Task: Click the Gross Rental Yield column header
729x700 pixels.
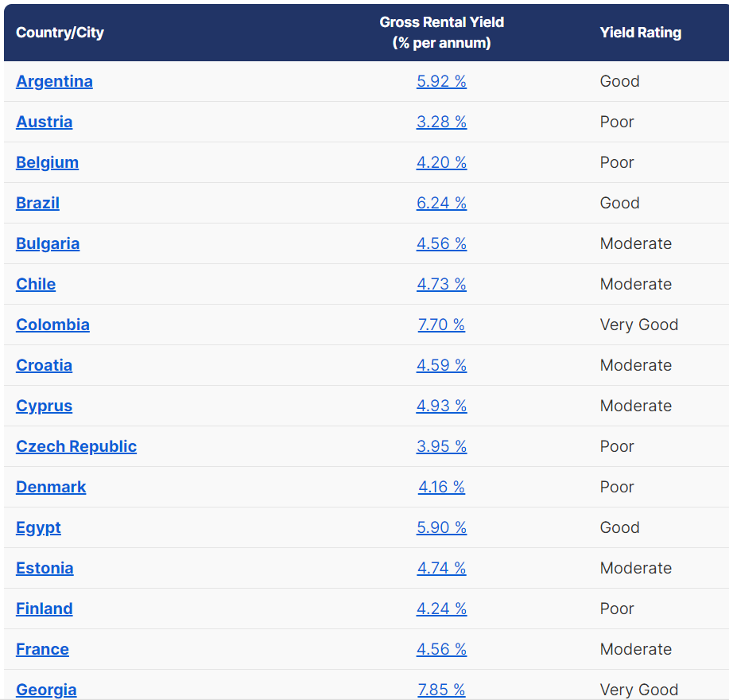Action: pyautogui.click(x=441, y=33)
